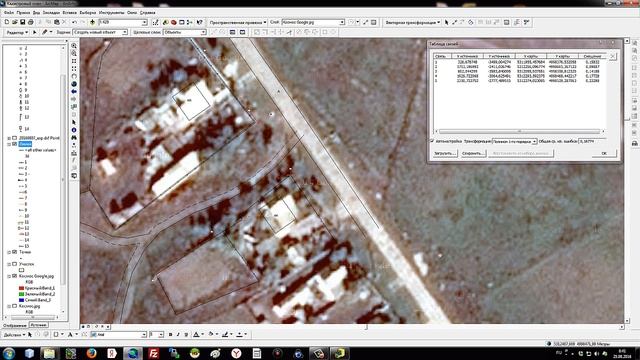The height and width of the screenshot is (360, 640).
Task: Print the map using the printer icon
Action: (x=30, y=22)
